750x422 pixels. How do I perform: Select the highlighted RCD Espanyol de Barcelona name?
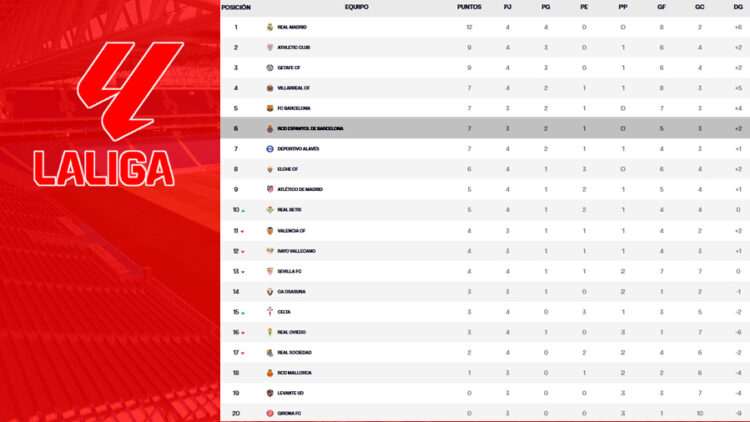pos(310,128)
